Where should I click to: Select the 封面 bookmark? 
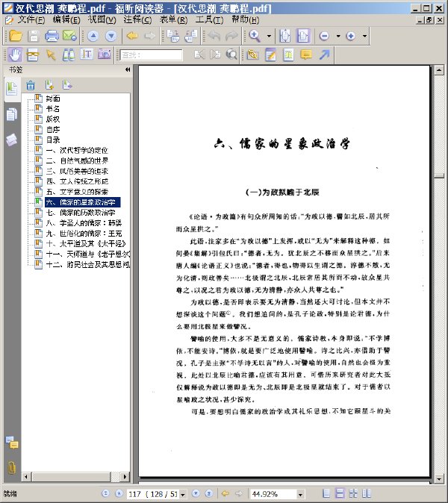[53, 99]
